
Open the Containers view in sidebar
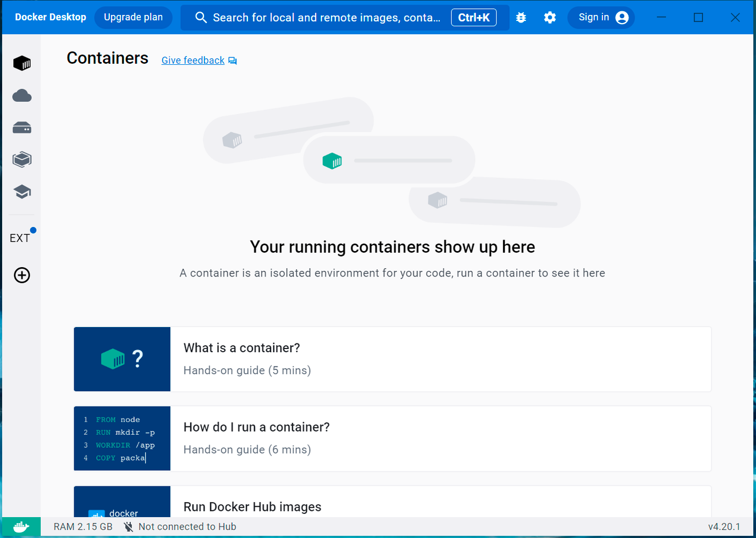point(22,63)
